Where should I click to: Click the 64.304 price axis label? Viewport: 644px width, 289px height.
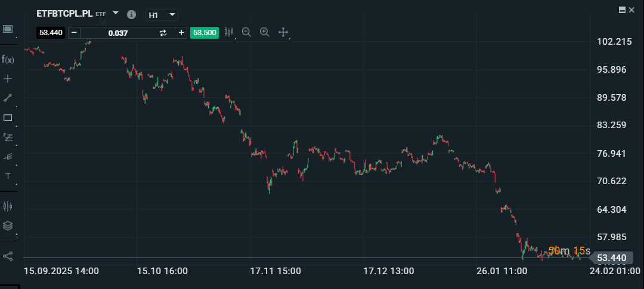click(611, 209)
